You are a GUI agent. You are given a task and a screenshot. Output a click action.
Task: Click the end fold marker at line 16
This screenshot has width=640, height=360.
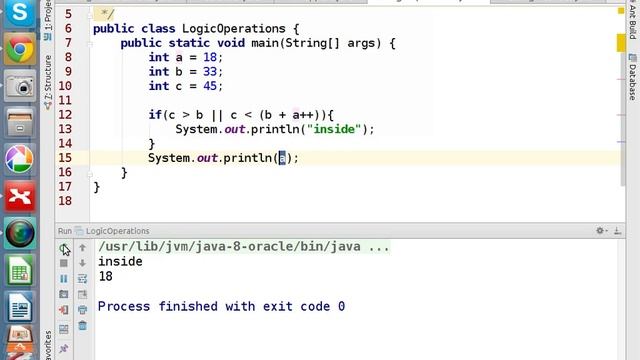[90, 173]
